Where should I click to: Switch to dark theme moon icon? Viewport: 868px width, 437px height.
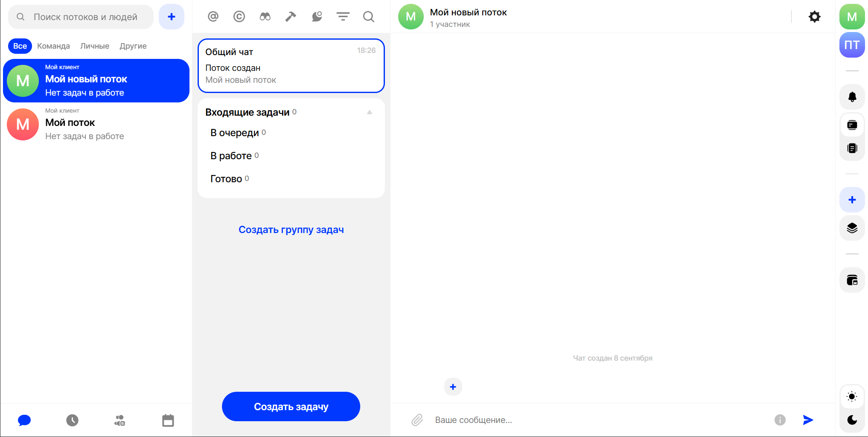pos(852,420)
